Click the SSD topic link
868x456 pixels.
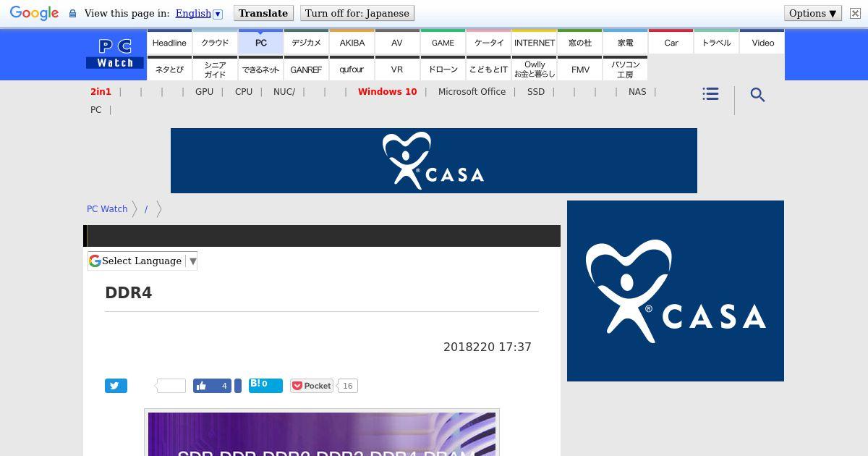536,92
